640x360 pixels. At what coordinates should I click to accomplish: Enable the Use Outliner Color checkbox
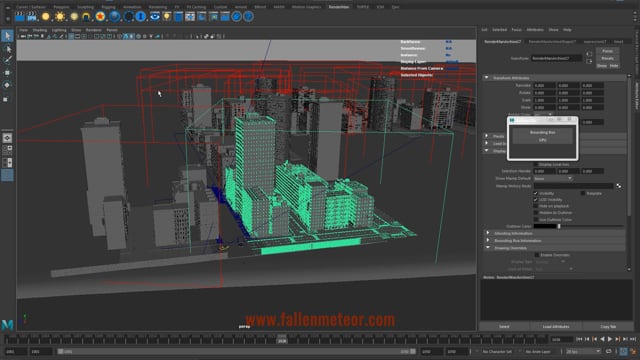click(536, 220)
